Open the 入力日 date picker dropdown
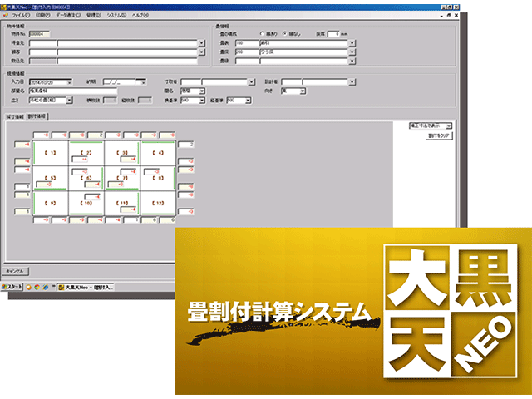The height and width of the screenshot is (399, 532). 69,82
